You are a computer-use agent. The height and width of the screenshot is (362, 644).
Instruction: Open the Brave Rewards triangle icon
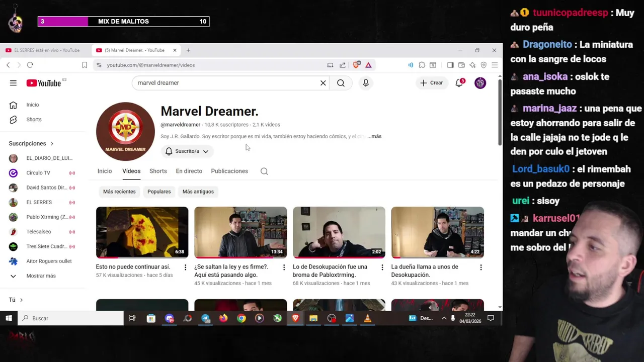tap(368, 65)
